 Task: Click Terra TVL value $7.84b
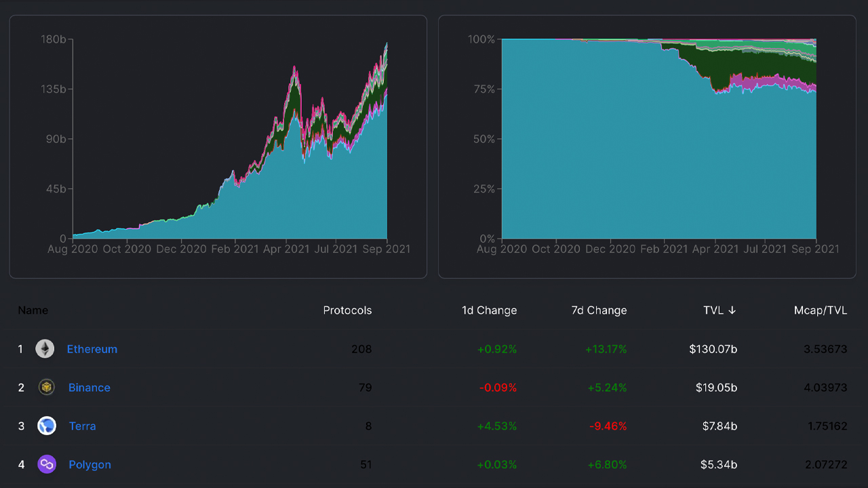720,426
